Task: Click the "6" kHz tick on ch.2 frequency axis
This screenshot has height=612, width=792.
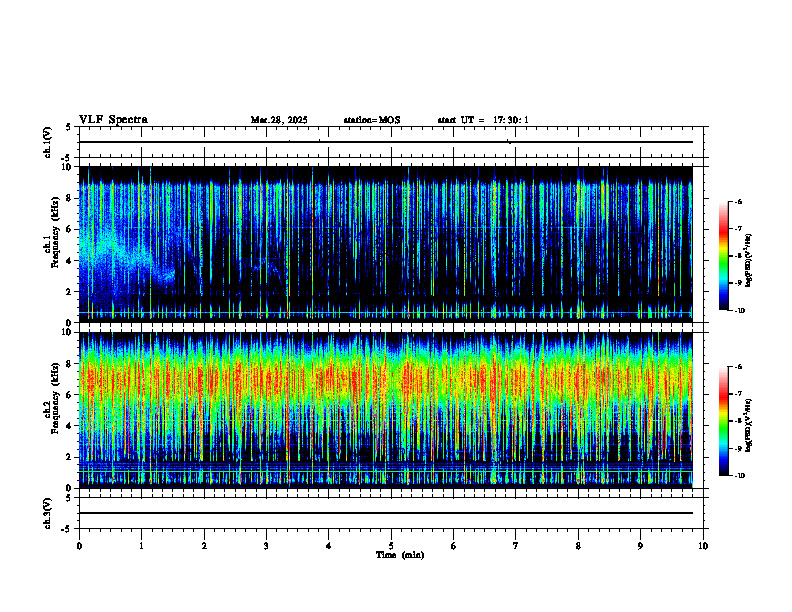Action: pos(70,395)
